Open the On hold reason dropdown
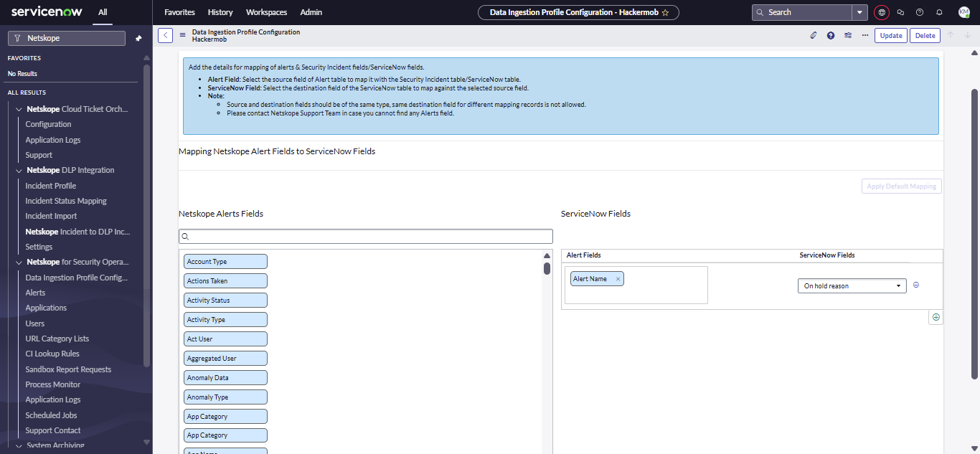 (852, 285)
